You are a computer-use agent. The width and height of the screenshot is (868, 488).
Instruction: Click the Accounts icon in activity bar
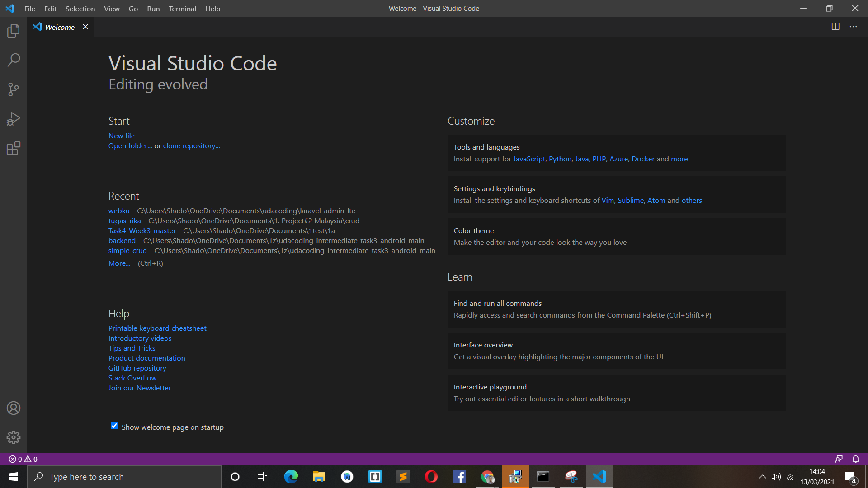click(x=14, y=408)
